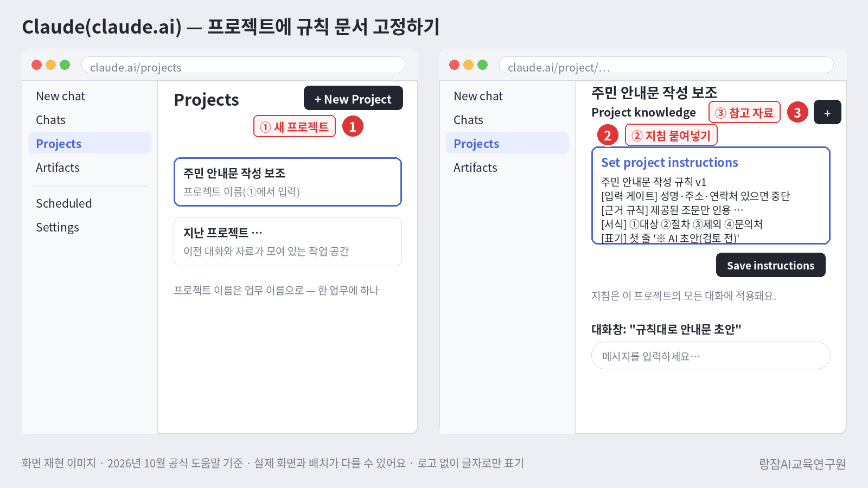Open the 지난 프로젝트 card

click(288, 241)
